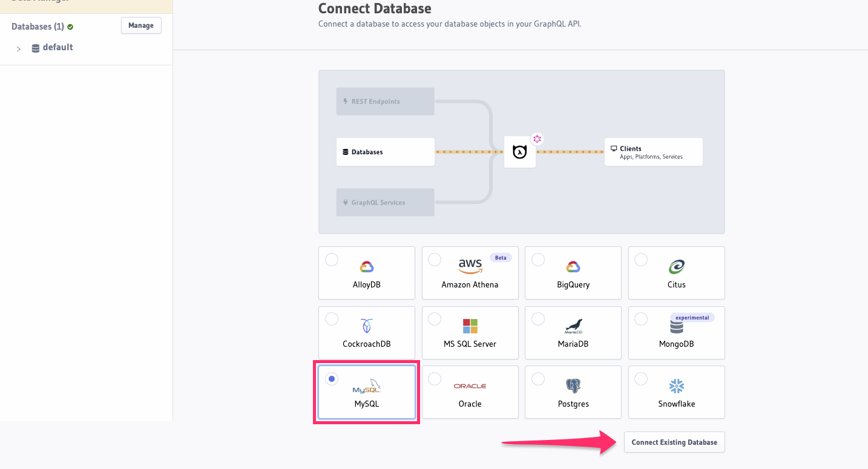Select the MariaDB radio button
Image resolution: width=868 pixels, height=469 pixels.
point(538,319)
